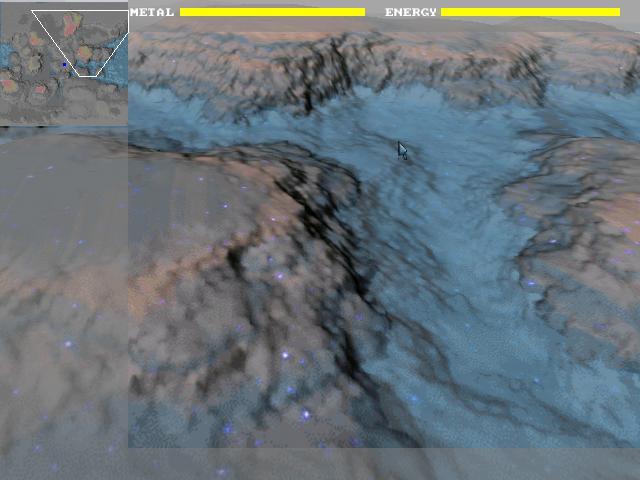Click the METAL label text
640x480 pixels.
(152, 12)
